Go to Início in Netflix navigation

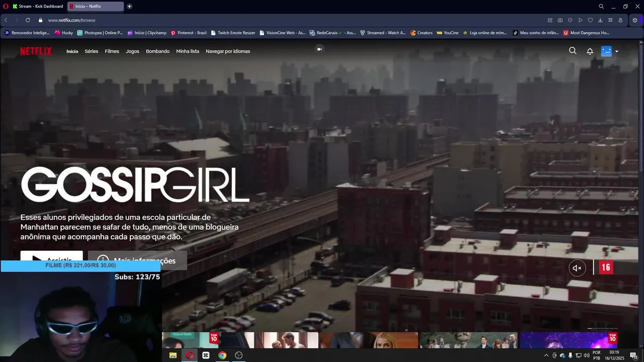point(72,51)
